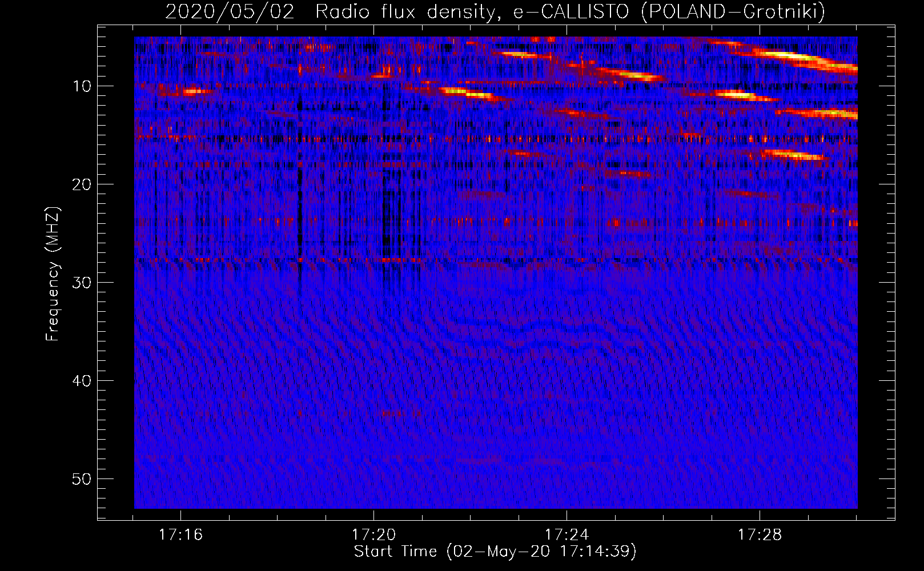924x571 pixels.
Task: Click the bright burst near 17:16 at 10 MHz
Action: tap(193, 91)
